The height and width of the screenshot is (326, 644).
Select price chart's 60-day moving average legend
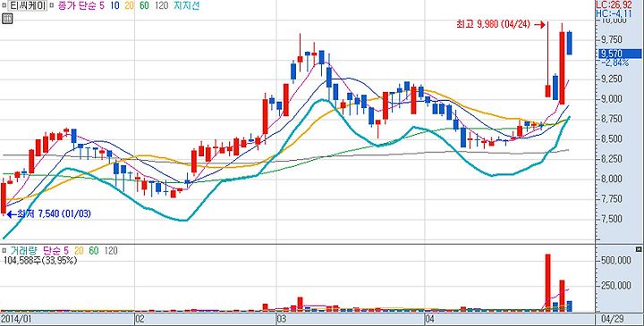click(144, 5)
